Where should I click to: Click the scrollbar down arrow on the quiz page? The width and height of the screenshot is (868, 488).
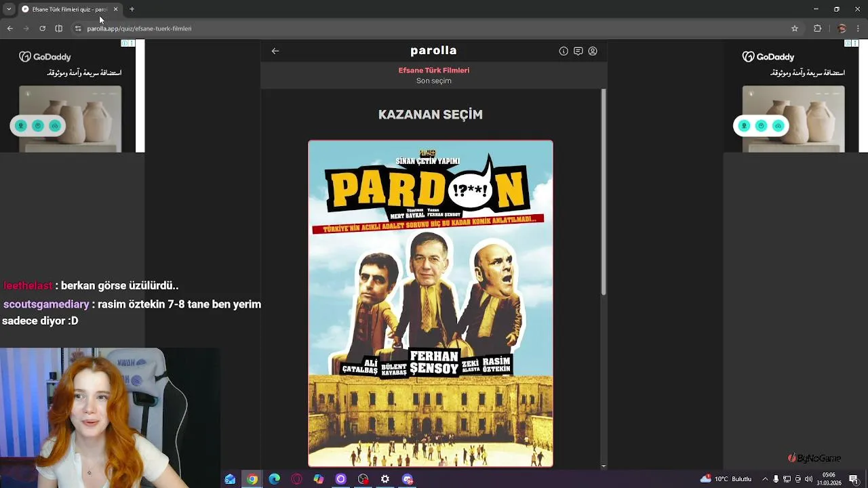click(604, 466)
